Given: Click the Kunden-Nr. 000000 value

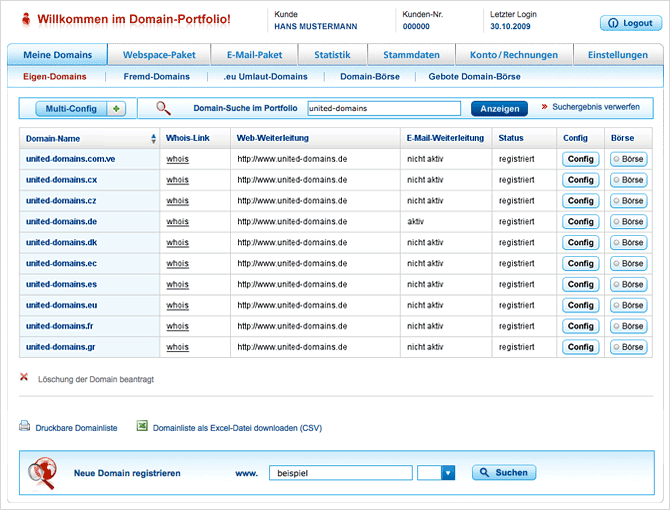Looking at the screenshot, I should click(x=416, y=26).
